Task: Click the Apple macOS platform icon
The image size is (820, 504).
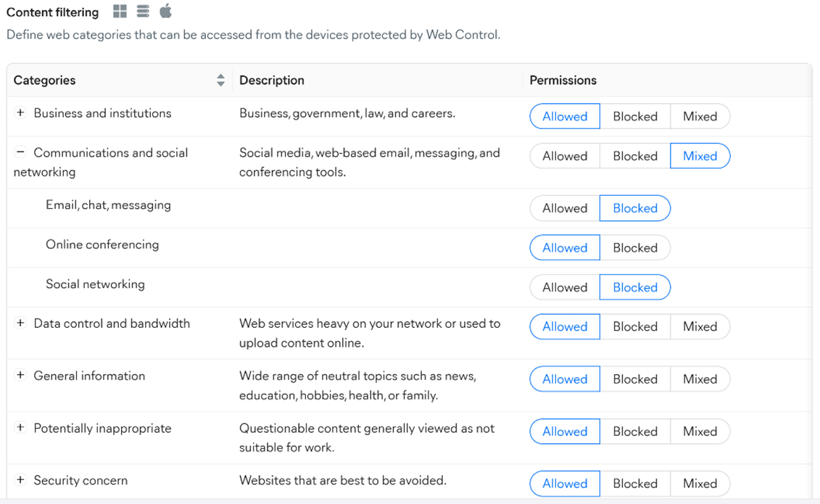Action: click(x=165, y=11)
